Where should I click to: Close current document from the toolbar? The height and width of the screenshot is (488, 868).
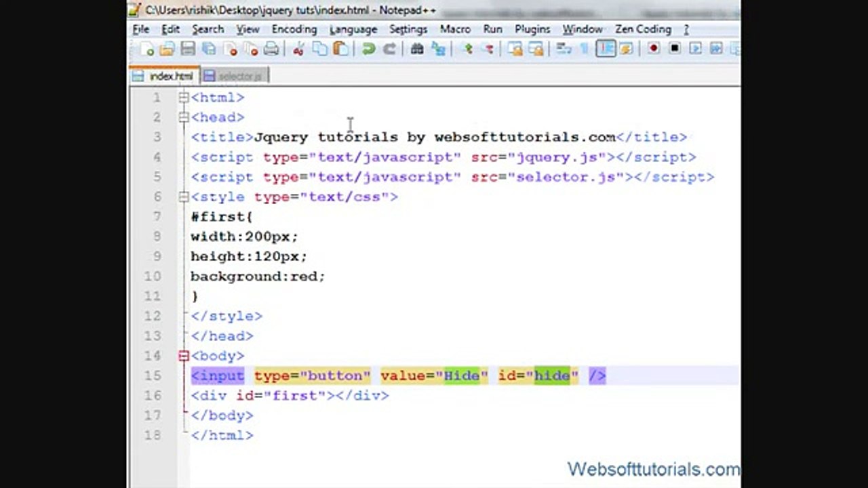230,49
